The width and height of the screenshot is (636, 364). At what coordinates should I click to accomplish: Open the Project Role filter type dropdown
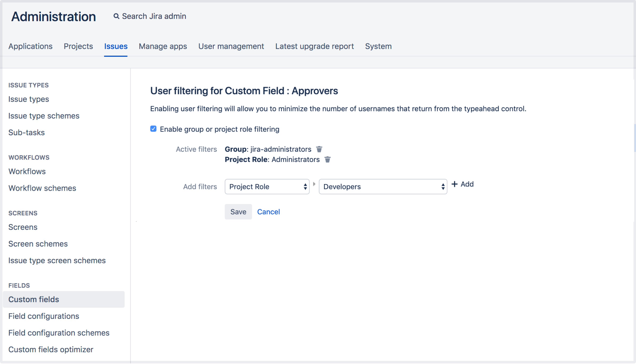tap(267, 187)
